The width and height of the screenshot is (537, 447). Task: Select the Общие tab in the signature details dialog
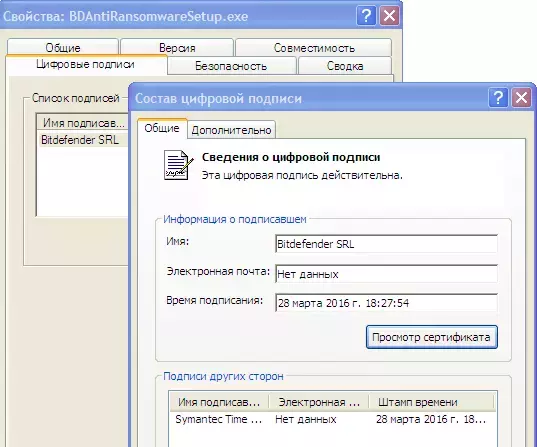click(x=162, y=128)
